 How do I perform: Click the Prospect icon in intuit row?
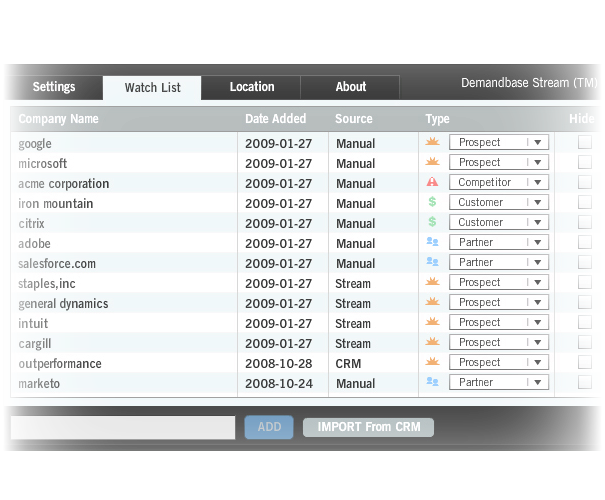click(x=432, y=322)
